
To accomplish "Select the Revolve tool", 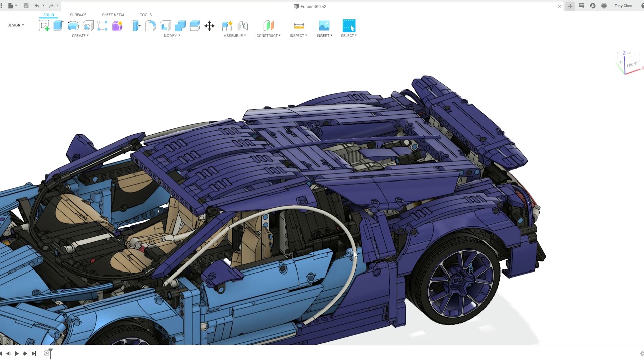I will coord(73,26).
